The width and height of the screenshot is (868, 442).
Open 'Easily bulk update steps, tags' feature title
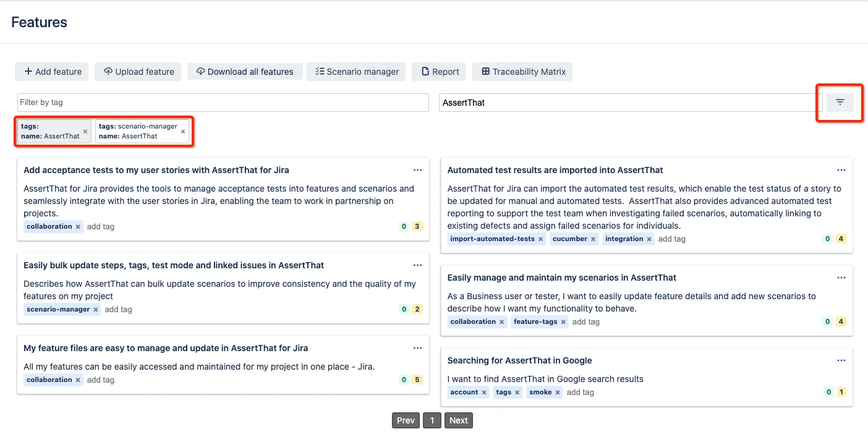174,265
